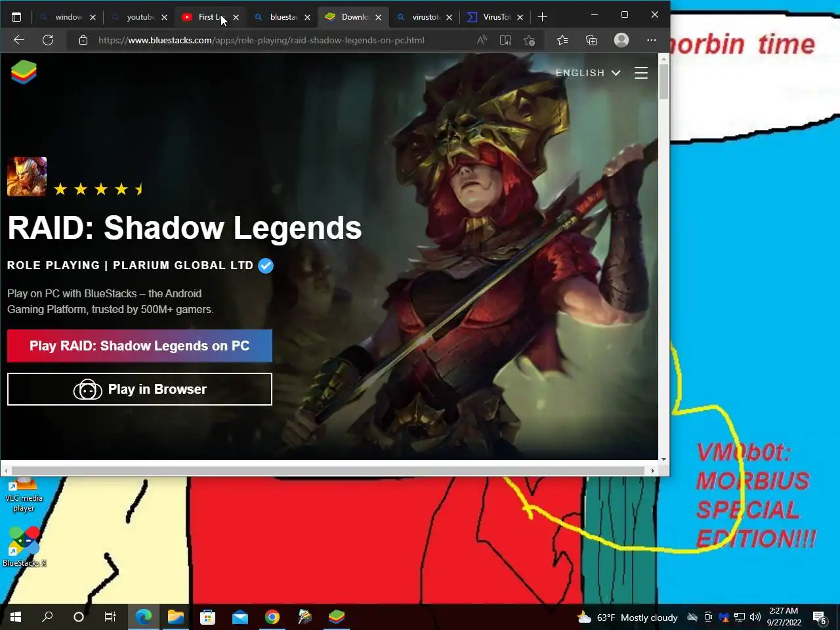840x630 pixels.
Task: Open the Favorites list icon
Action: 562,40
